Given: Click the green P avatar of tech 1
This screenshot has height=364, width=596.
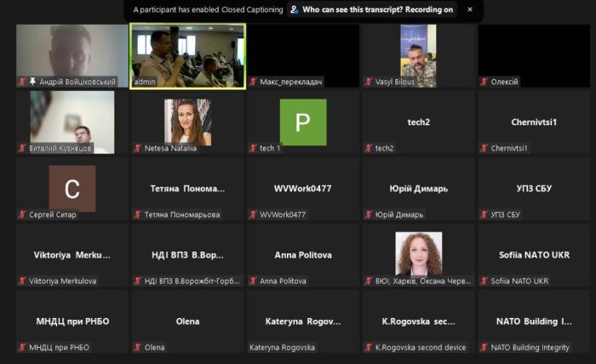Looking at the screenshot, I should click(303, 122).
